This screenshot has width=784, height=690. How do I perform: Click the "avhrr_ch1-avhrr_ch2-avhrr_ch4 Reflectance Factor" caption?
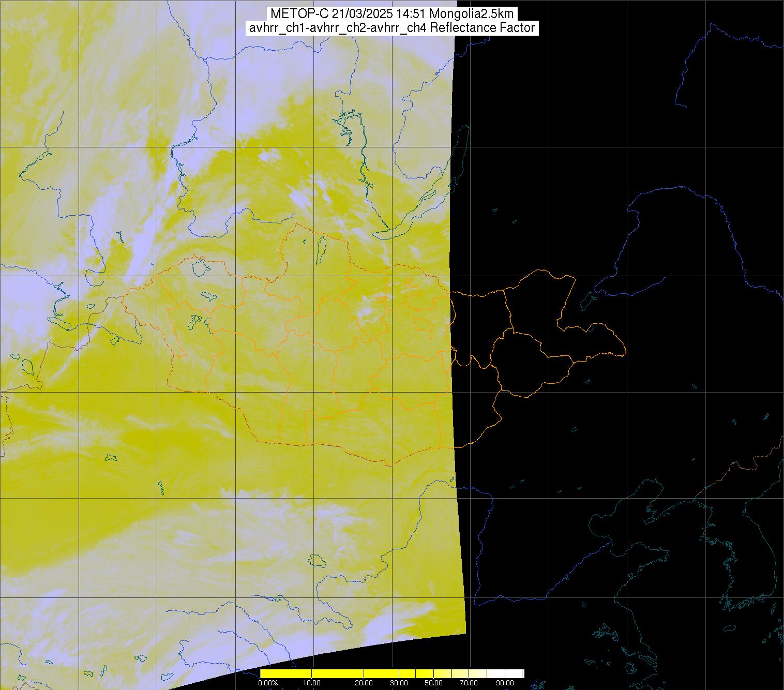(392, 28)
